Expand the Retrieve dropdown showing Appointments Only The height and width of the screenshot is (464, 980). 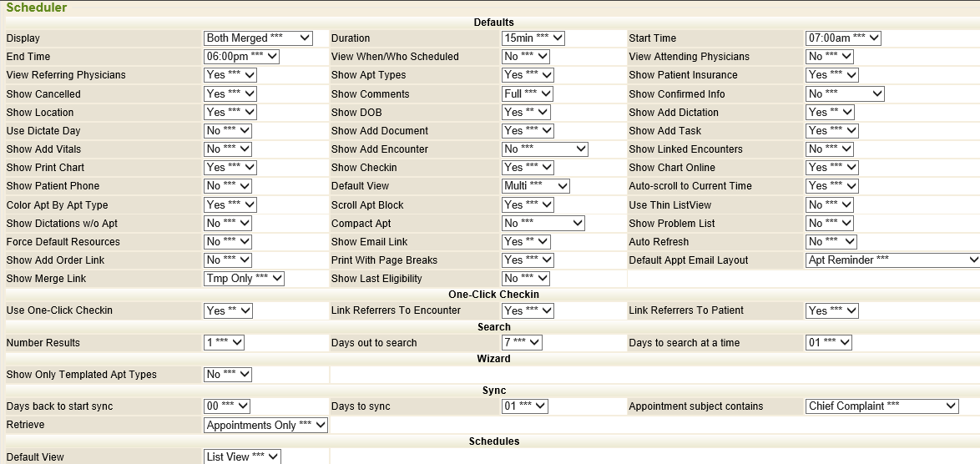[x=266, y=426]
